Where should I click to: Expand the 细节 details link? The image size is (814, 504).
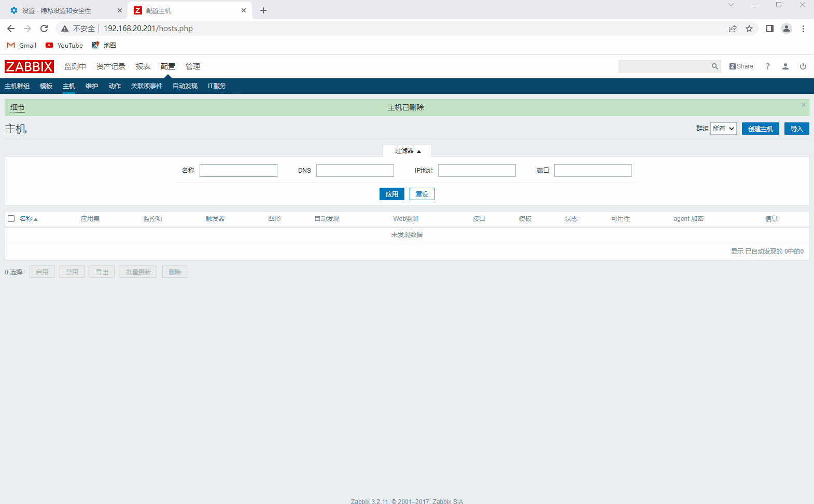(18, 107)
